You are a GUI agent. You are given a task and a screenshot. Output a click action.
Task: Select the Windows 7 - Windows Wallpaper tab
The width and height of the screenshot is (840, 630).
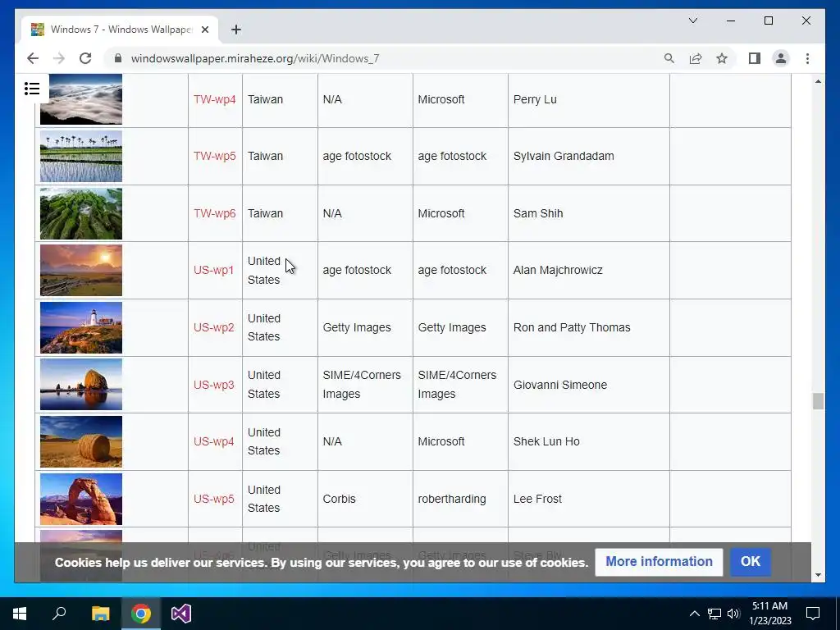[x=120, y=30]
